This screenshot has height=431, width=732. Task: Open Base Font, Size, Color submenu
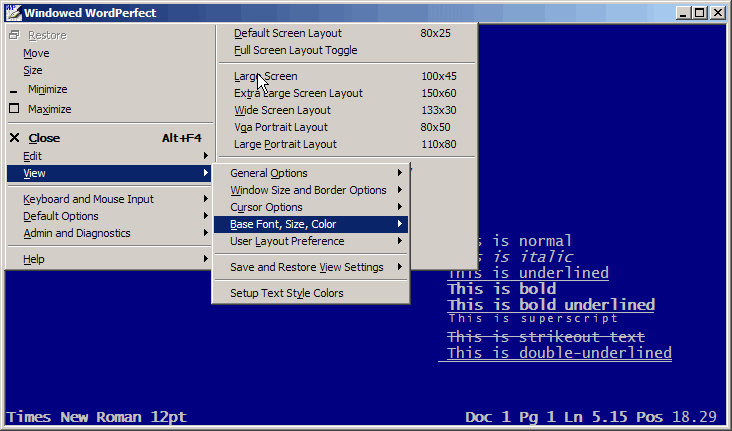click(283, 224)
